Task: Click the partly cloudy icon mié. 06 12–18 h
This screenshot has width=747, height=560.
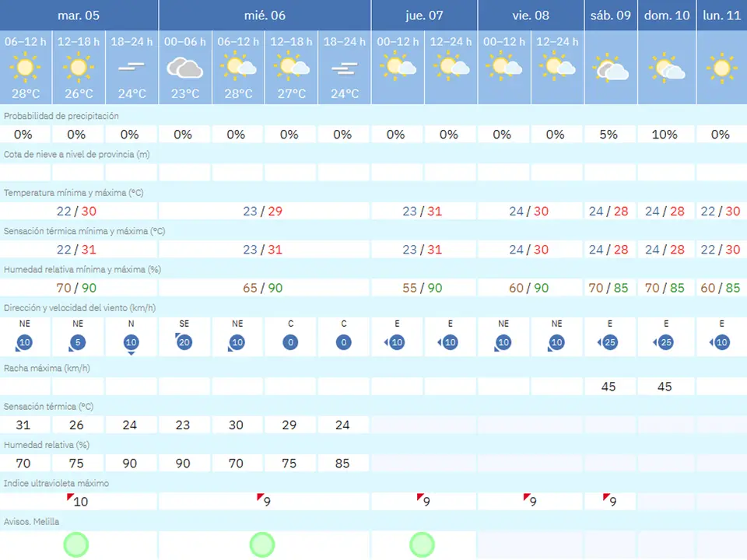Action: (x=292, y=67)
